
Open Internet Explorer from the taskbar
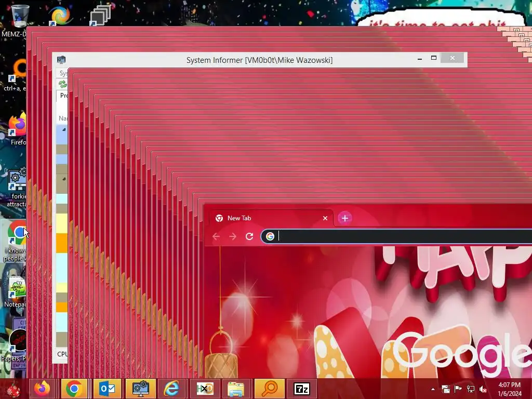(171, 389)
